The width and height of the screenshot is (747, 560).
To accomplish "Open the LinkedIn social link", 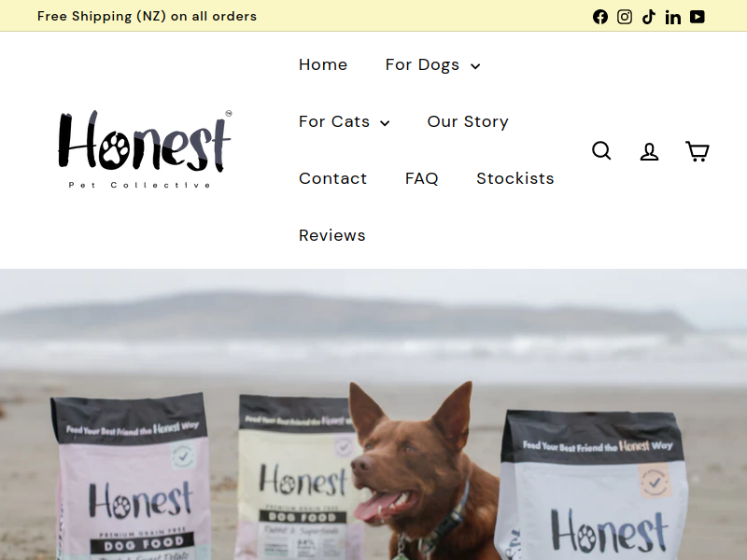I will (x=672, y=17).
